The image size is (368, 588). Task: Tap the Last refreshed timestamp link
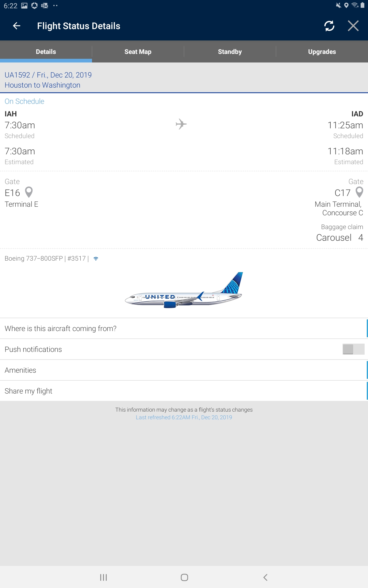[184, 417]
